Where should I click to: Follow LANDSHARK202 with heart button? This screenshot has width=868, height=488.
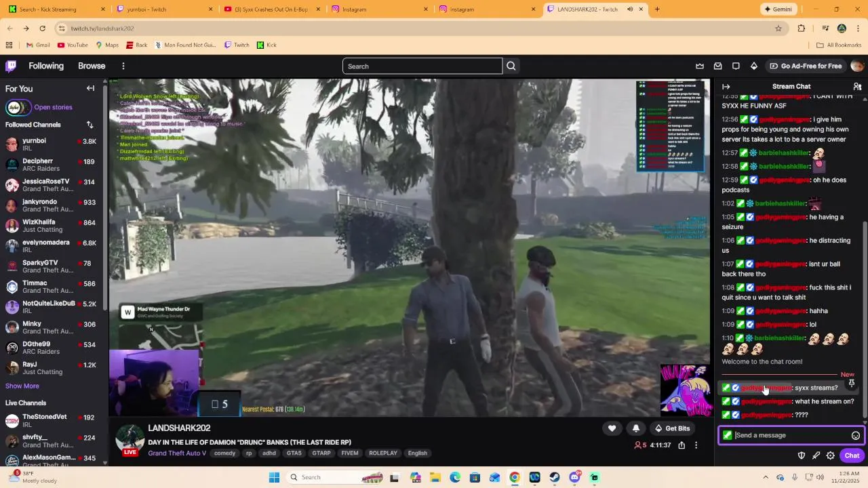click(612, 428)
